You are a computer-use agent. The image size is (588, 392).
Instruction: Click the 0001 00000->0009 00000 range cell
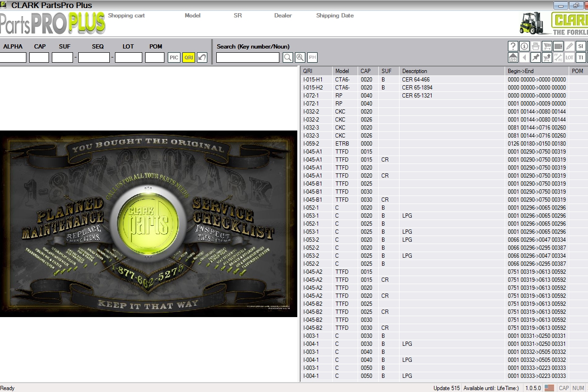coord(537,104)
